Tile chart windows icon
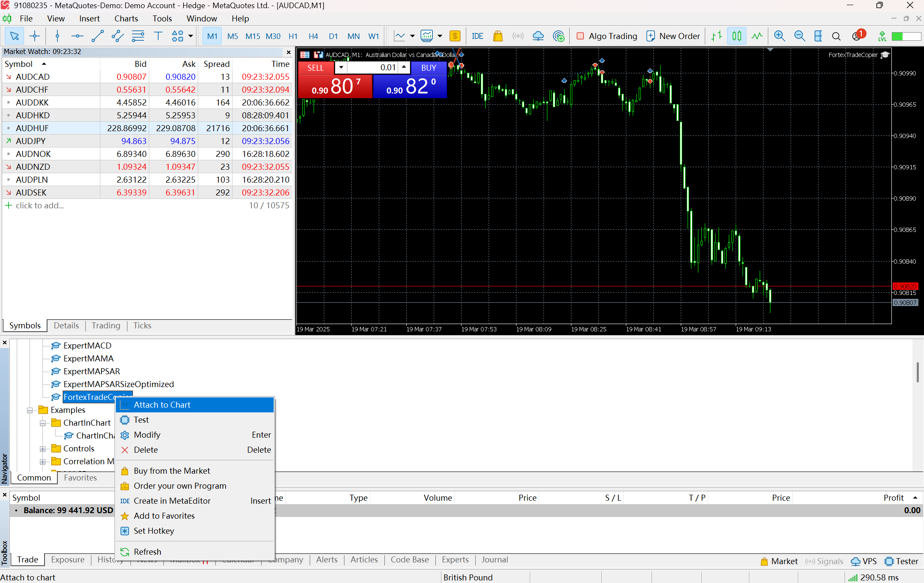924x583 pixels. 818,36
